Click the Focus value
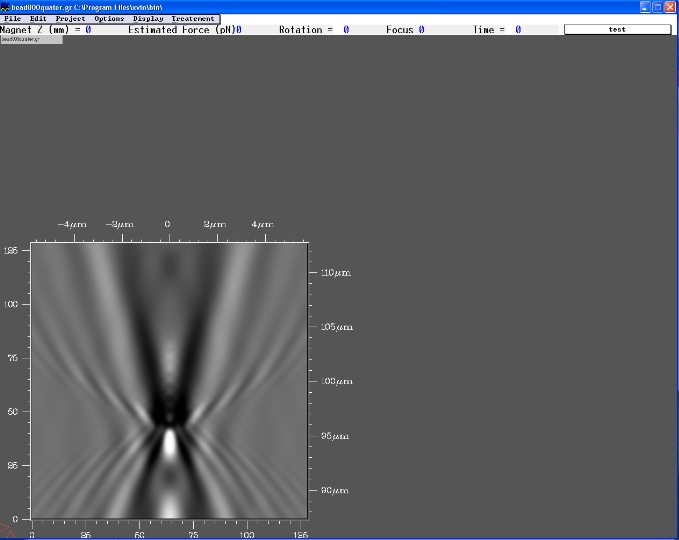The width and height of the screenshot is (679, 540). (421, 30)
